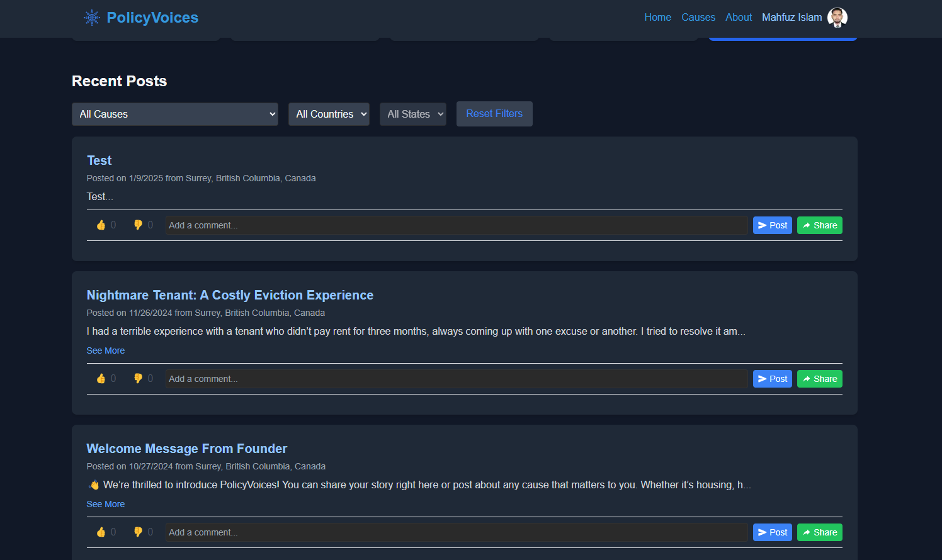The width and height of the screenshot is (942, 560).
Task: Like the Nightmare Tenant eviction post
Action: 101,378
